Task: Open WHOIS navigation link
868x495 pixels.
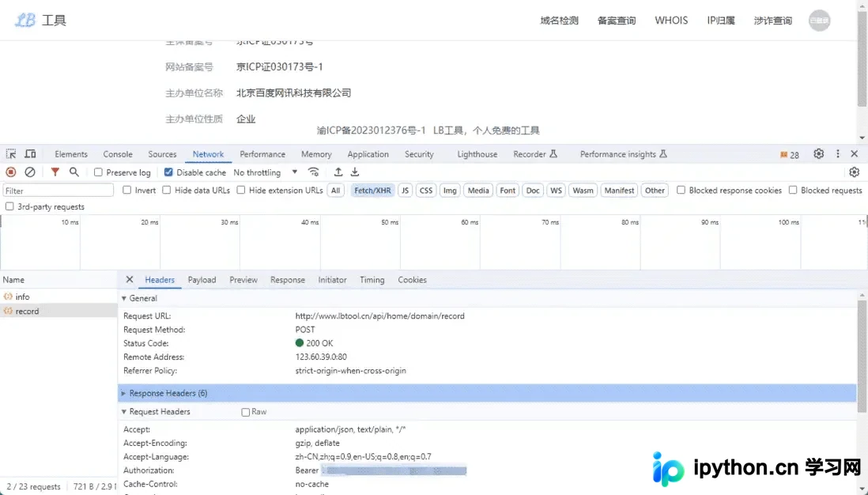Action: 671,21
